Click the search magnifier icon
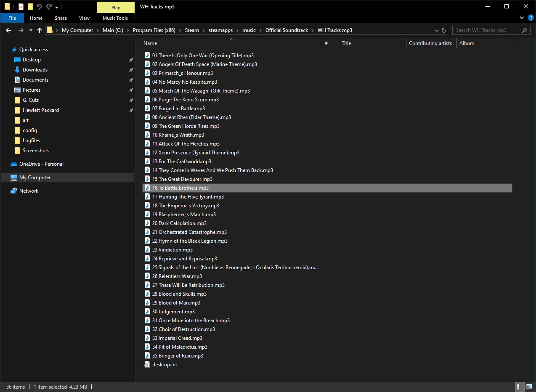The height and width of the screenshot is (392, 536). click(524, 30)
